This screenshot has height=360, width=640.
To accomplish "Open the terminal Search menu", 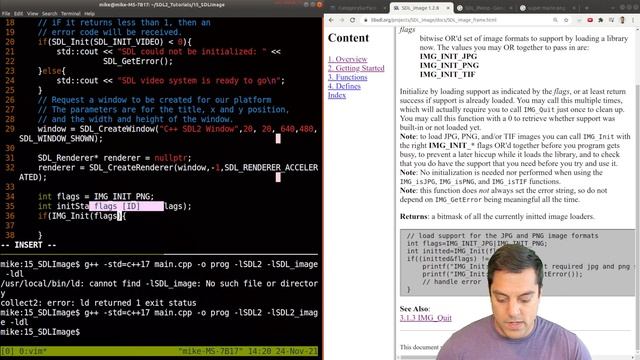I will point(49,13).
